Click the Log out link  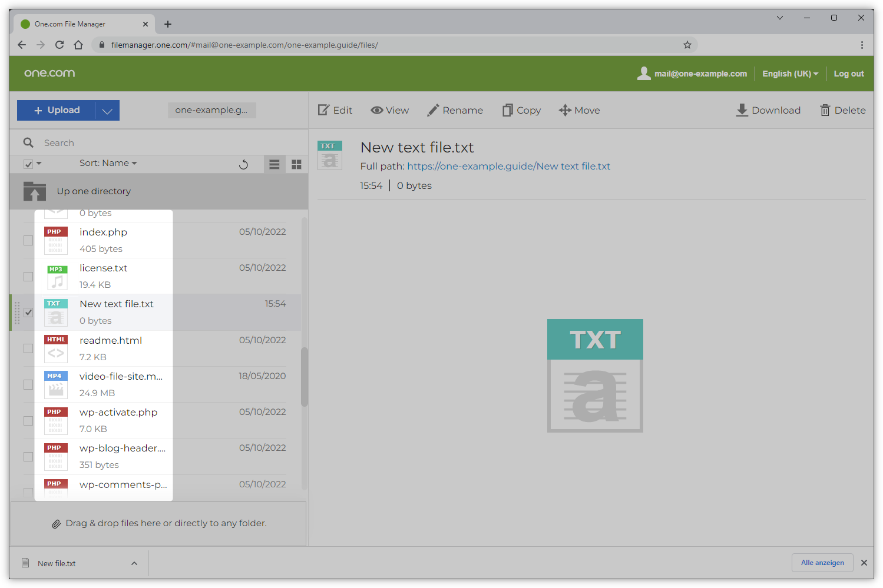[848, 74]
